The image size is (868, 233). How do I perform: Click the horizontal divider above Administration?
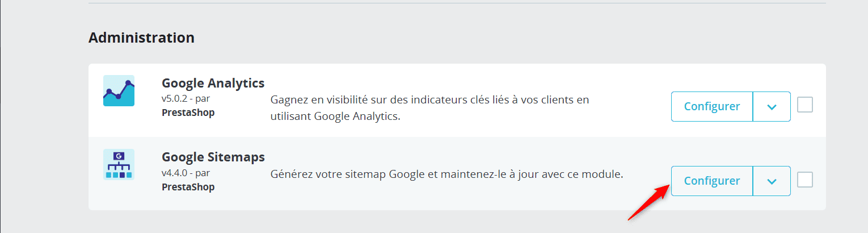coord(457,3)
